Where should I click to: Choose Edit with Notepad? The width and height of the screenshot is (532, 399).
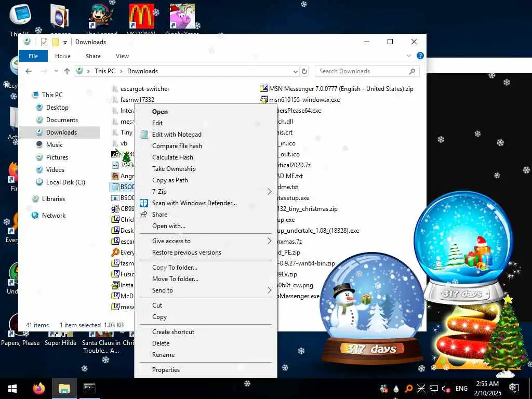pos(206,135)
